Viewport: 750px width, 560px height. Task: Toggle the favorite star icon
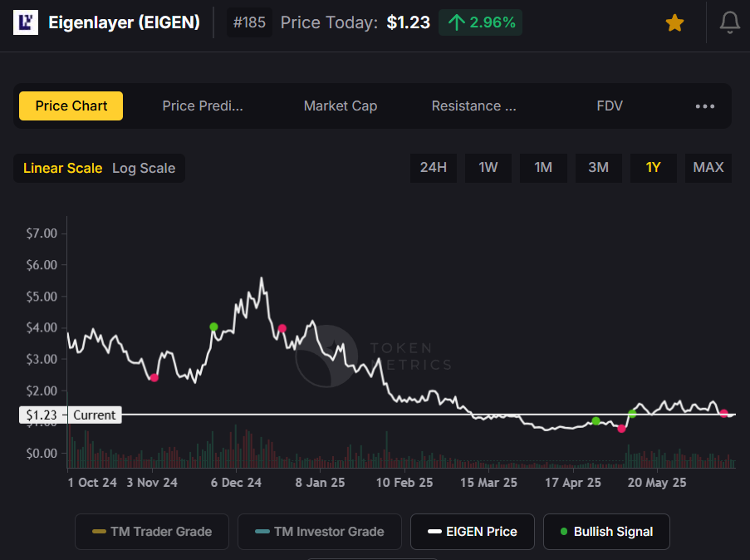[x=674, y=22]
